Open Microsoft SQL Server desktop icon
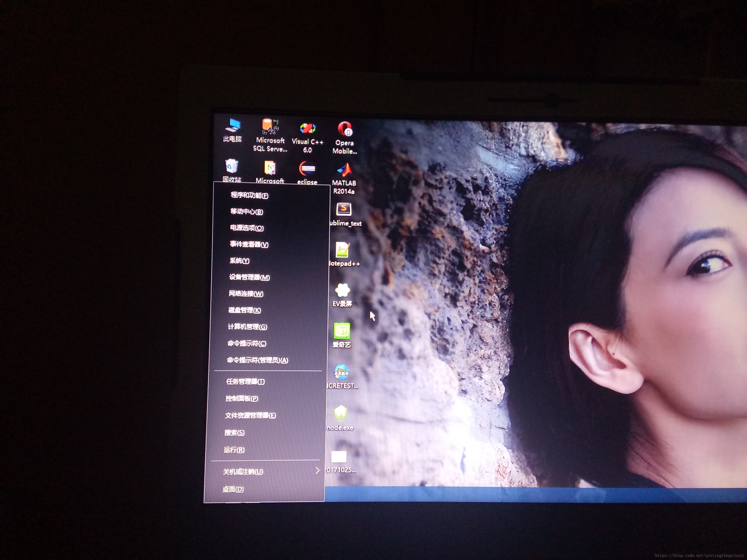Screen dimensions: 747x560 pyautogui.click(x=270, y=128)
